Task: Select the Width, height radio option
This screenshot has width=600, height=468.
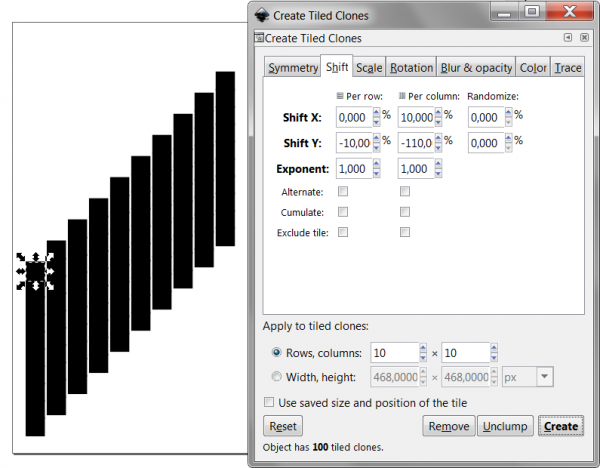Action: (x=276, y=377)
